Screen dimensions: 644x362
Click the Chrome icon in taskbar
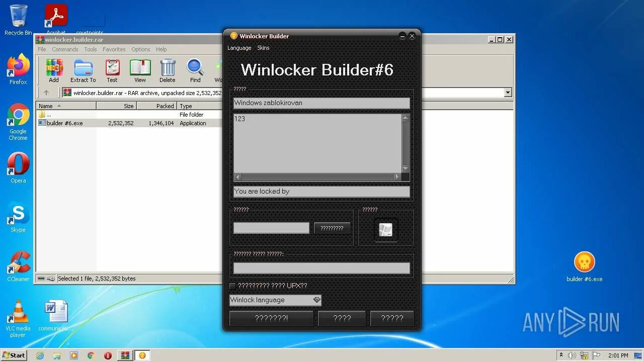(91, 355)
